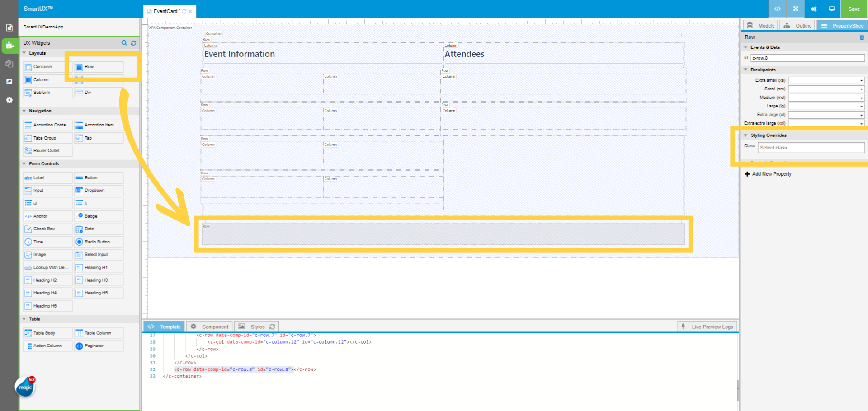Viewport: 868px width, 411px height.
Task: Open settings via gear icon in left sidebar
Action: (x=9, y=100)
